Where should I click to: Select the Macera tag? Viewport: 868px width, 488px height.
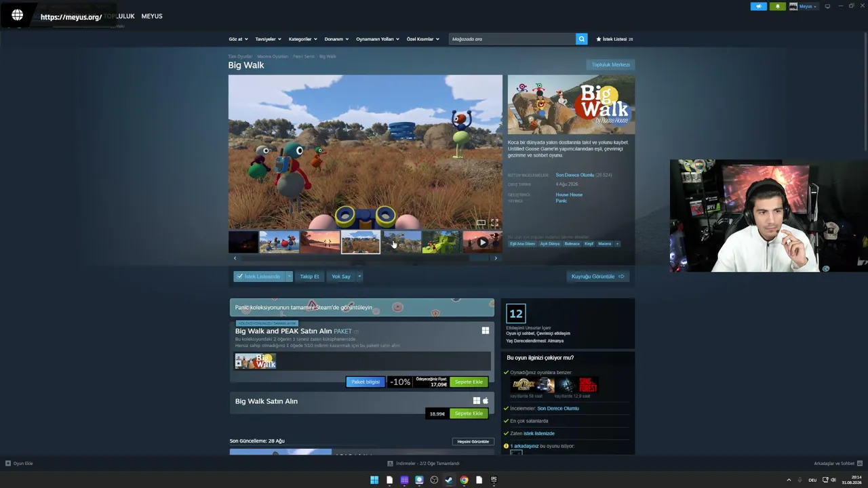pos(604,243)
